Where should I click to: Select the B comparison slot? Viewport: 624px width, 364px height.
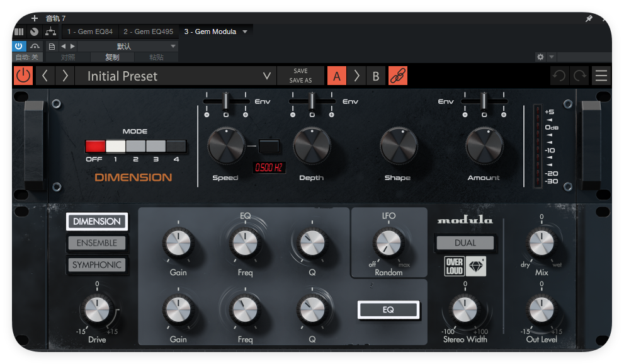[x=376, y=76]
